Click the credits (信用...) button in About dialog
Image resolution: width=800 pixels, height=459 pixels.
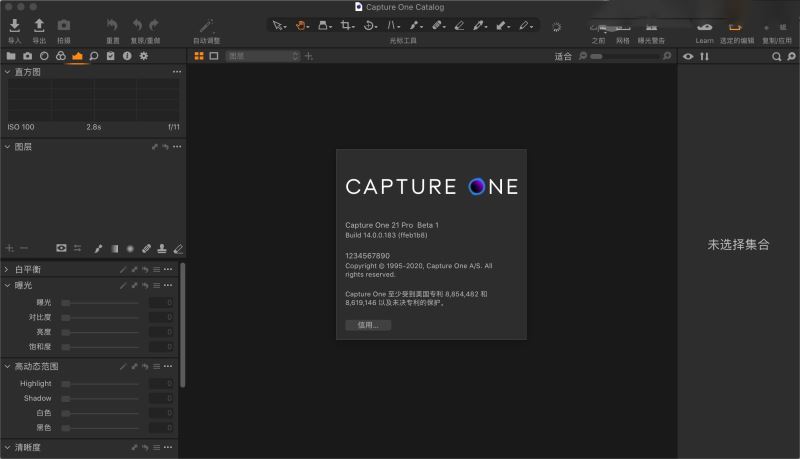(x=367, y=325)
